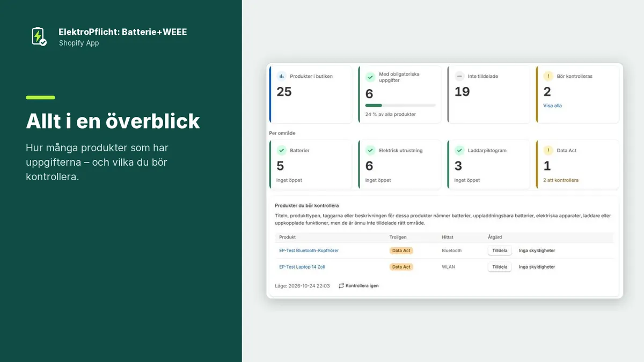Click the checkmark icon on the Batterier card
The image size is (644, 362).
282,150
